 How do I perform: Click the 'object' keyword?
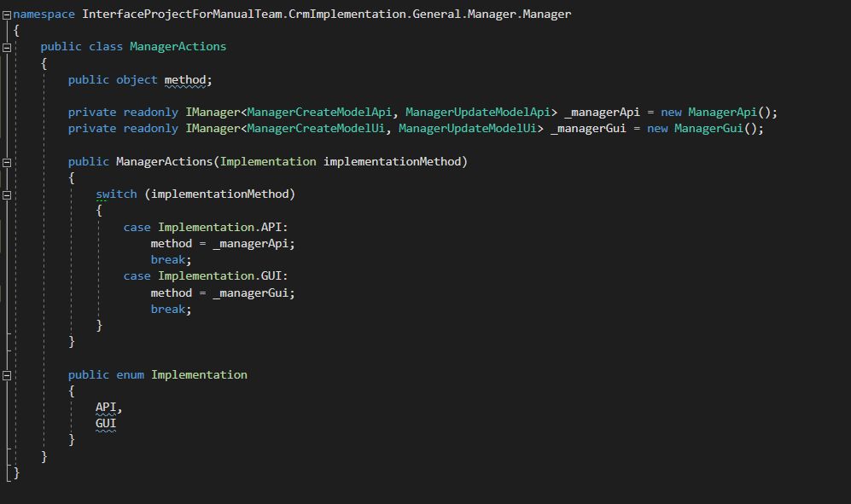click(137, 80)
